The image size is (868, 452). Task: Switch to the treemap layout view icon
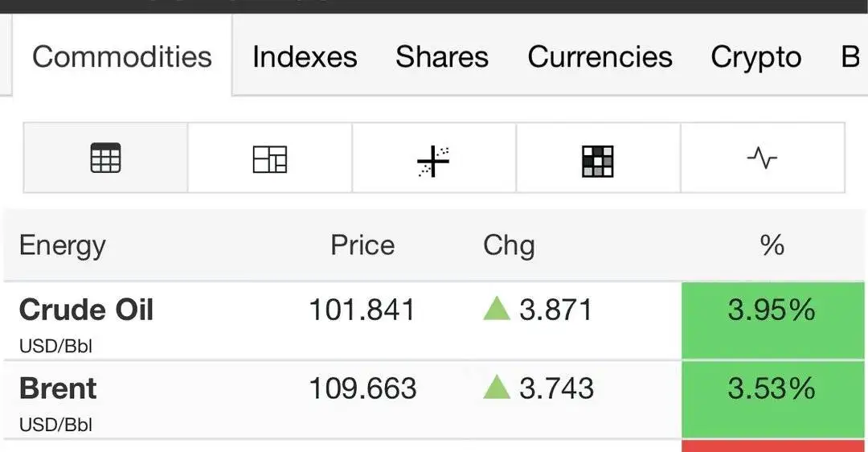pyautogui.click(x=269, y=159)
